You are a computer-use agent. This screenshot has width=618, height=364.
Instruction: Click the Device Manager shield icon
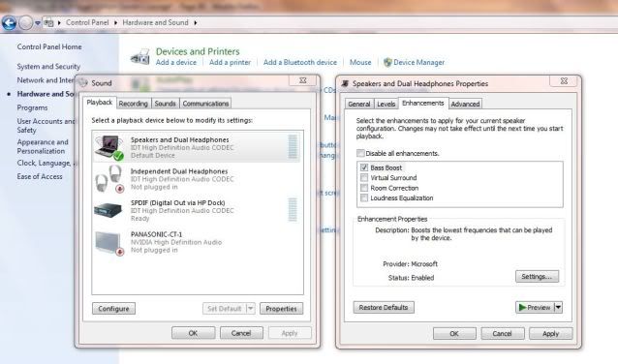tap(387, 62)
